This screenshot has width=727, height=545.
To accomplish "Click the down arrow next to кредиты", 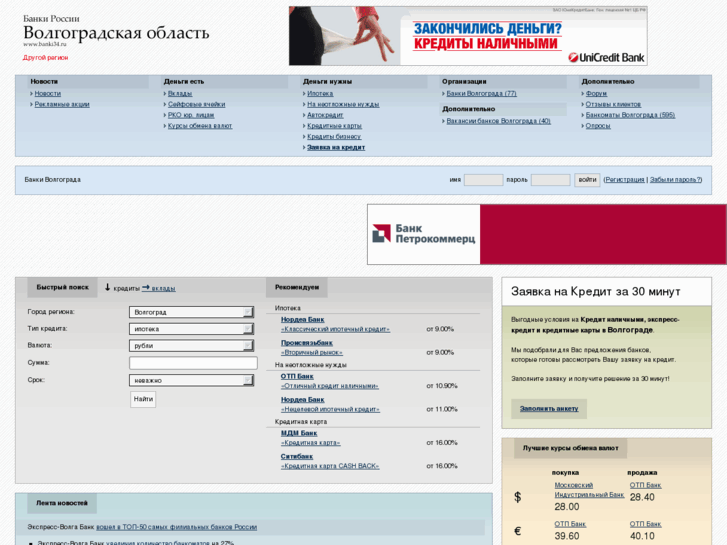I will pos(107,288).
